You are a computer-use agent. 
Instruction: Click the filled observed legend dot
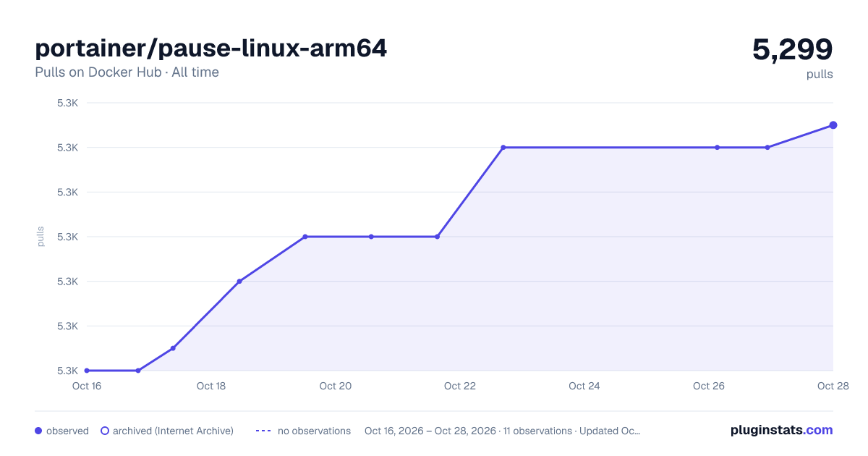coord(38,431)
